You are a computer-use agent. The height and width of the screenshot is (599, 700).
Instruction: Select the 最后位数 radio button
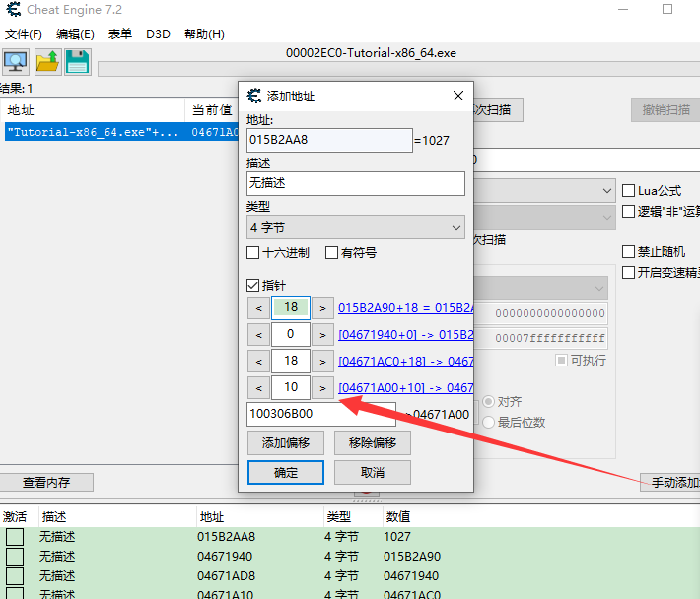pos(488,422)
